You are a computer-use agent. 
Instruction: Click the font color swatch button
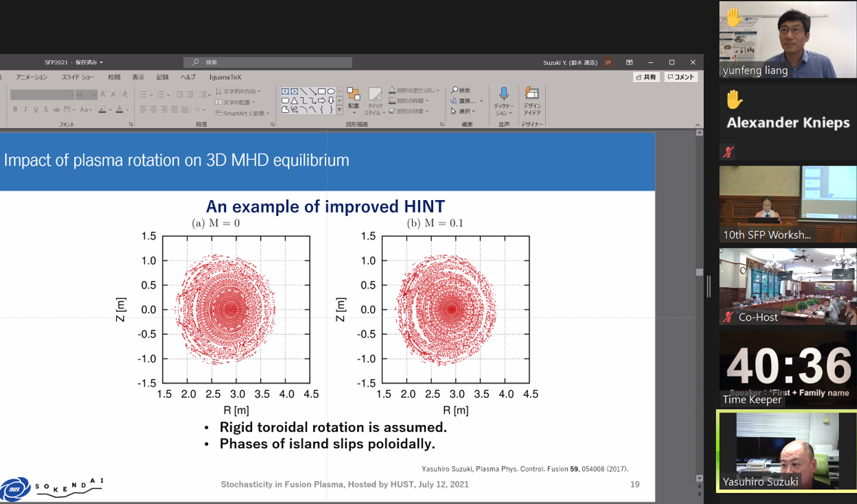coord(119,109)
